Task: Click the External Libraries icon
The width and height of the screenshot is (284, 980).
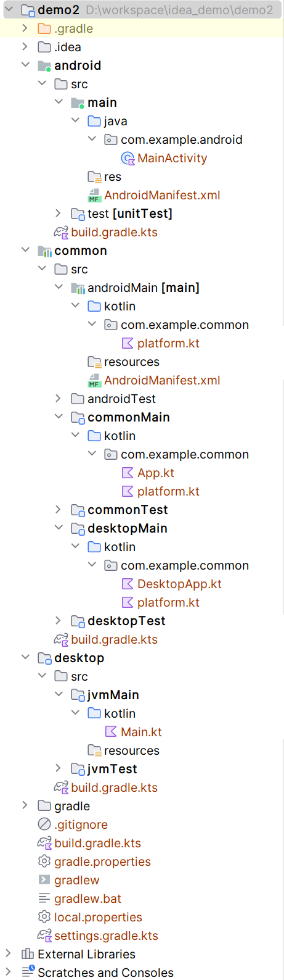Action: coord(28,954)
